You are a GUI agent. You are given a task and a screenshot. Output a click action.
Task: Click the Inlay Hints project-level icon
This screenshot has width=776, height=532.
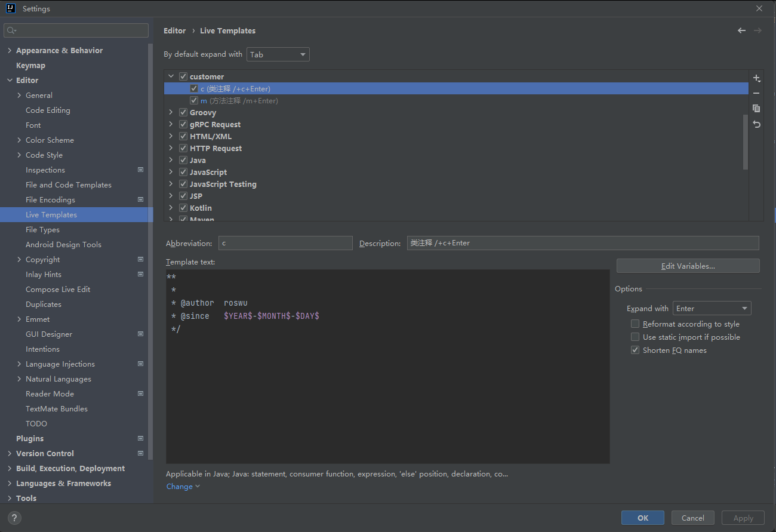pyautogui.click(x=141, y=274)
